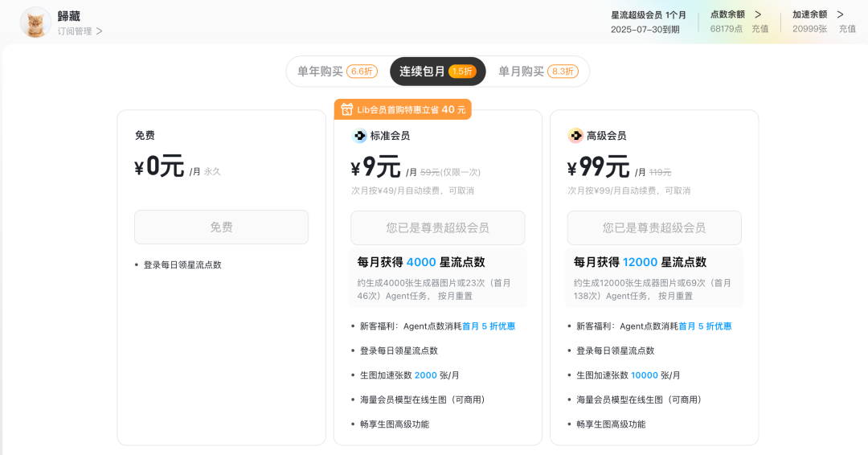
Task: Click the gift icon in Lib会员 promo banner
Action: pos(346,109)
